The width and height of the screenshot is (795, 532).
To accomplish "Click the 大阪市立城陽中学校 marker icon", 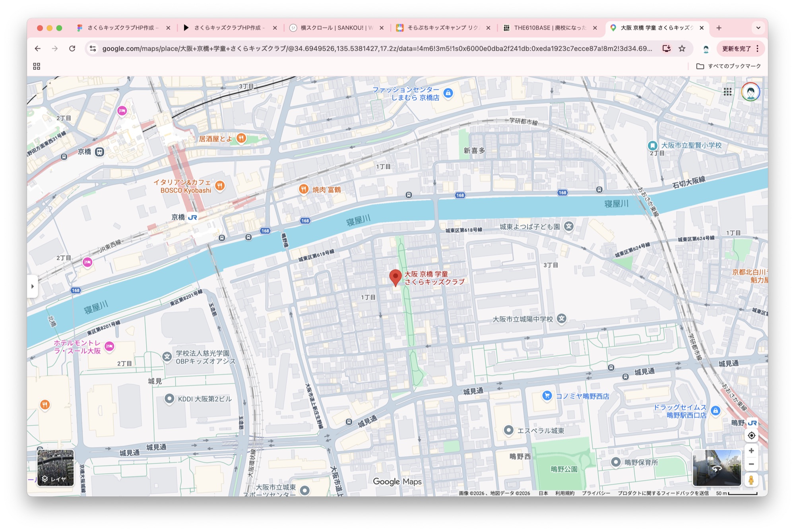I will [561, 319].
